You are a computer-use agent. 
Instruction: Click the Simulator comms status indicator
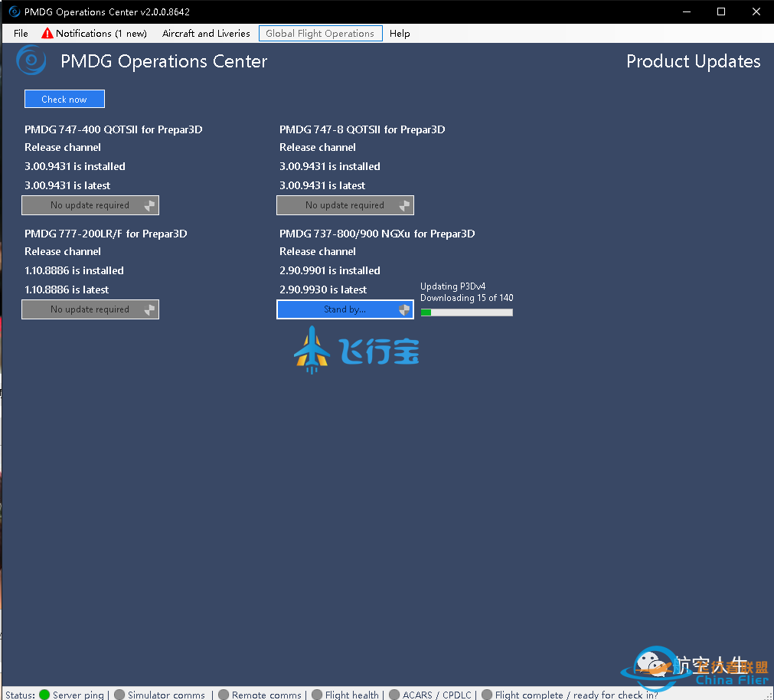coord(119,695)
